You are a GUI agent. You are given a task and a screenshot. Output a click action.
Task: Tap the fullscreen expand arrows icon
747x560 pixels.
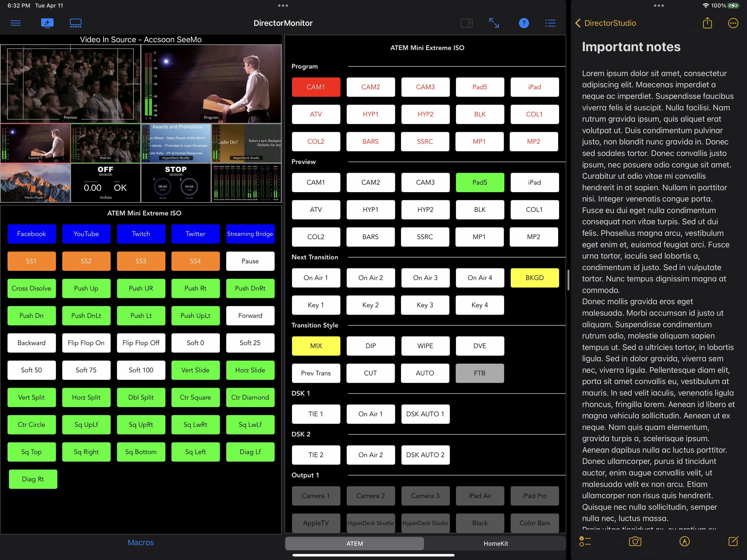point(494,23)
